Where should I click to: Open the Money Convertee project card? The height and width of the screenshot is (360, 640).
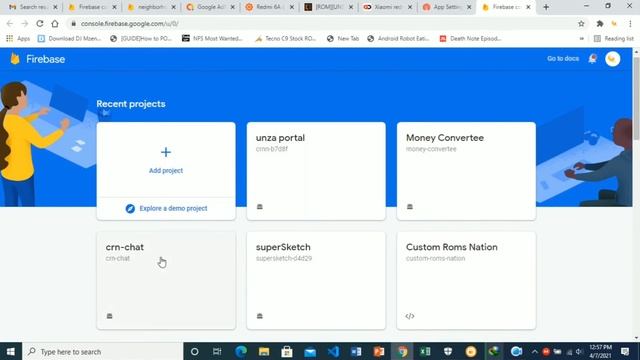(466, 171)
